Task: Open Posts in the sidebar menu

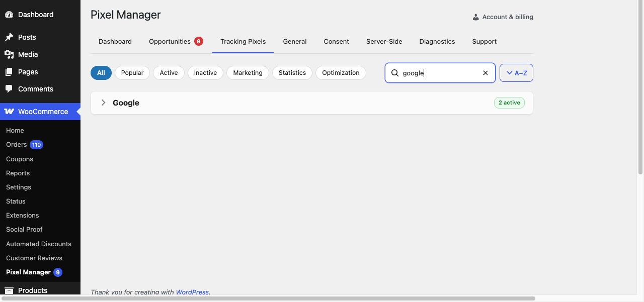Action: click(x=40, y=37)
